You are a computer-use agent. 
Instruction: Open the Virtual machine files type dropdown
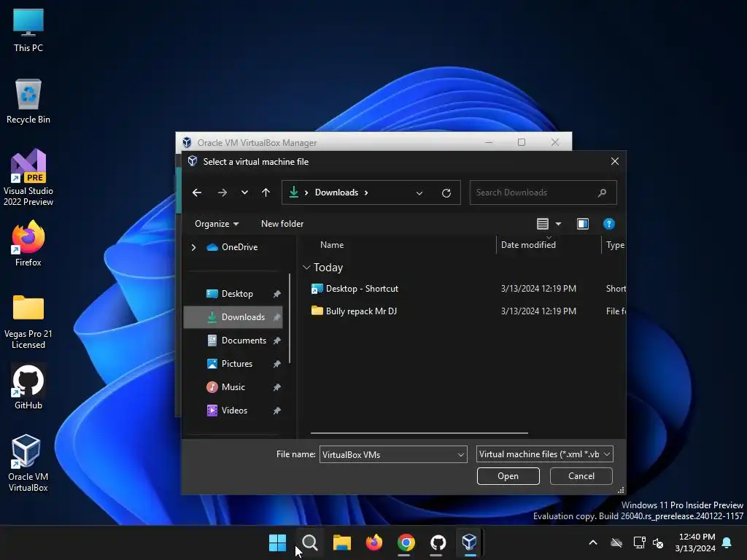click(x=544, y=454)
